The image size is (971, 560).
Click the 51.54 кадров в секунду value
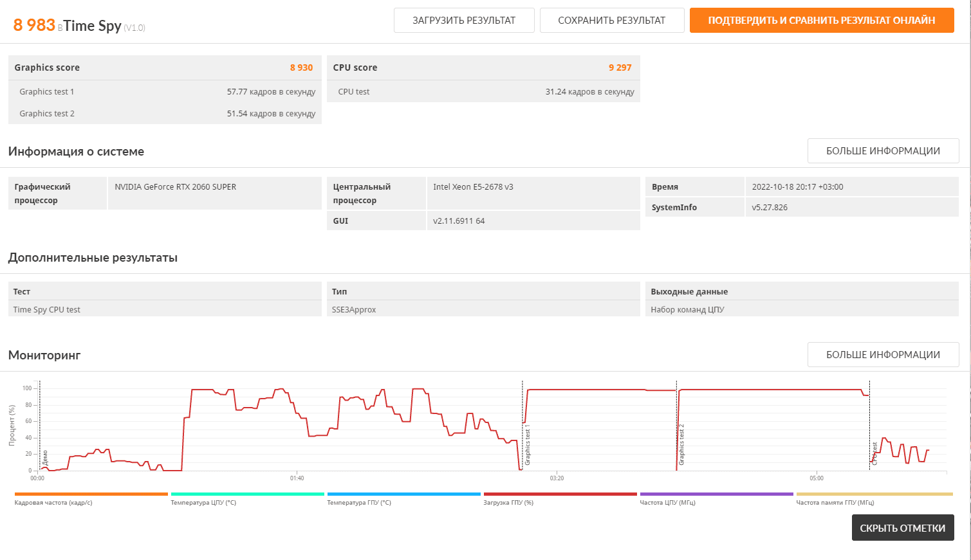click(271, 114)
